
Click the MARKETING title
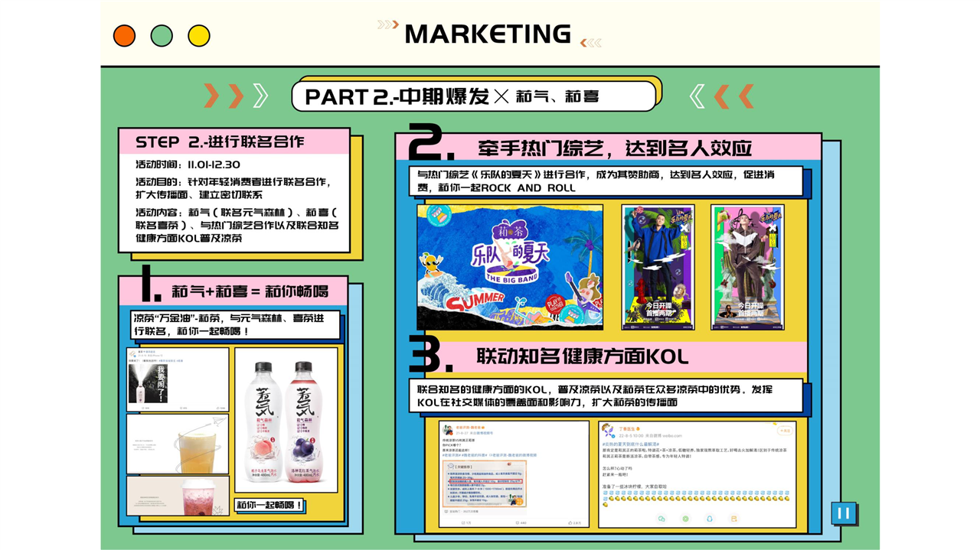488,34
